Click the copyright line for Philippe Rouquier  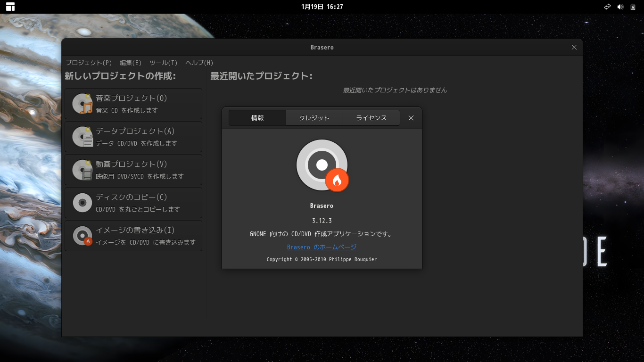click(x=322, y=259)
